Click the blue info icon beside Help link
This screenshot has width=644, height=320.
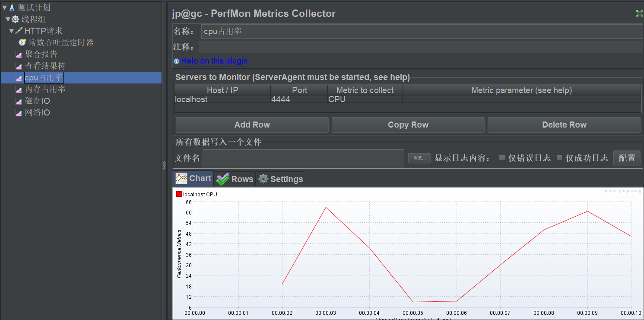pos(176,61)
